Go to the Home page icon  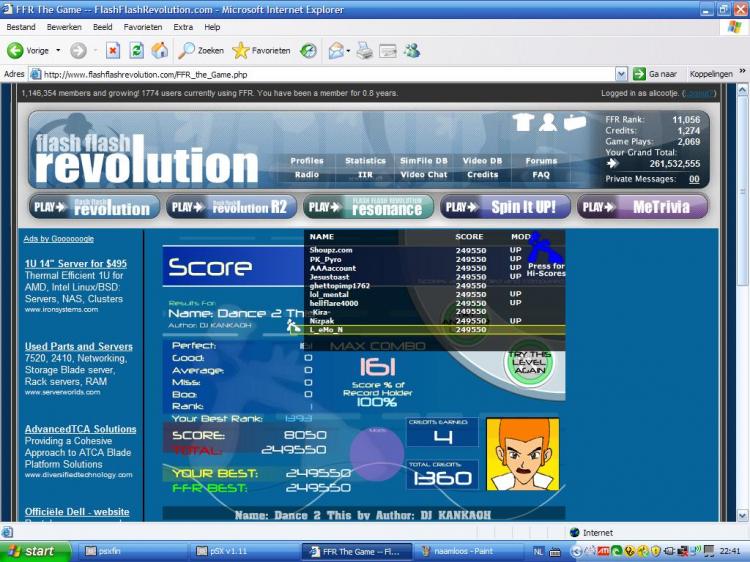[x=160, y=50]
